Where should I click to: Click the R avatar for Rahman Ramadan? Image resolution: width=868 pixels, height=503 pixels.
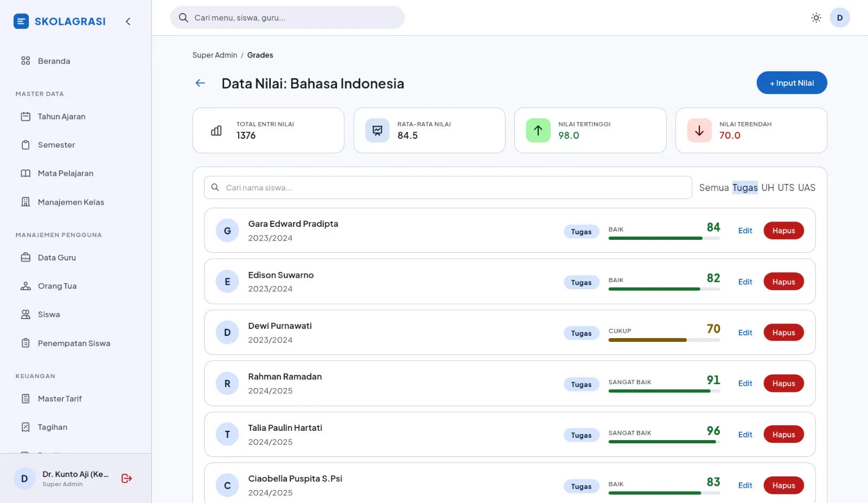227,384
